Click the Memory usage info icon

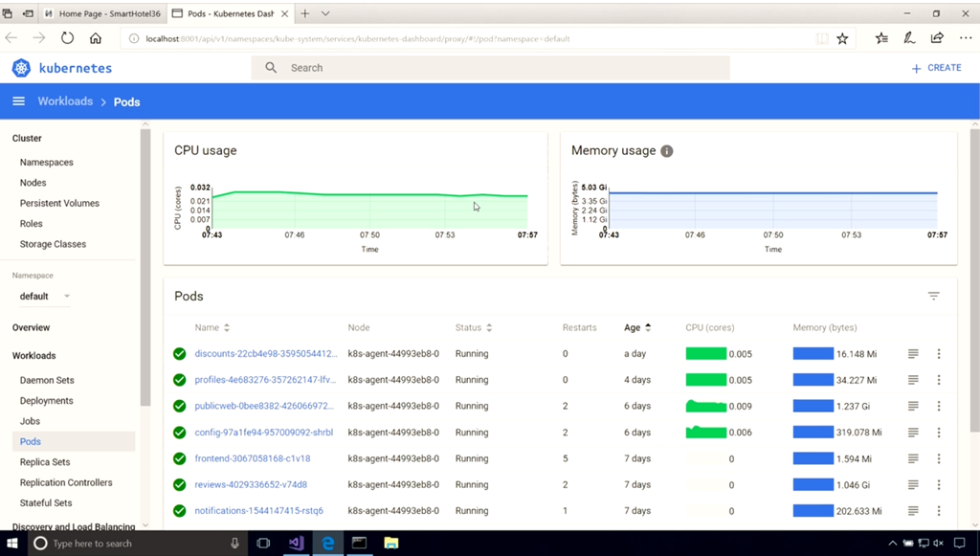tap(667, 151)
